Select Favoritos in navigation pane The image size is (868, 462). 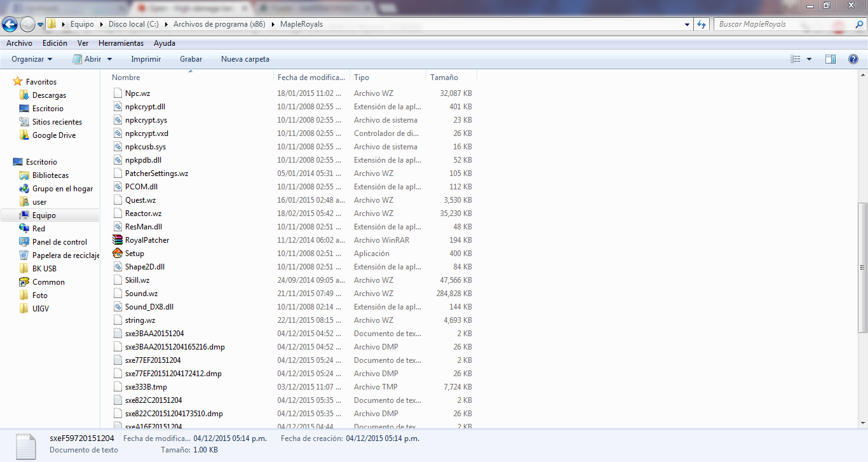tap(41, 82)
